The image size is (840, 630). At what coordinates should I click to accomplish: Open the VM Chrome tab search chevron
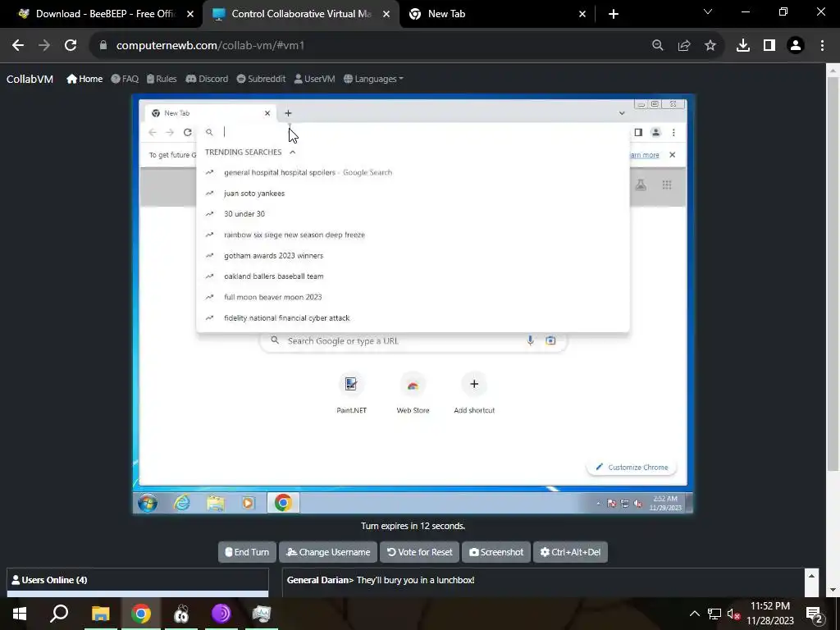(x=622, y=113)
